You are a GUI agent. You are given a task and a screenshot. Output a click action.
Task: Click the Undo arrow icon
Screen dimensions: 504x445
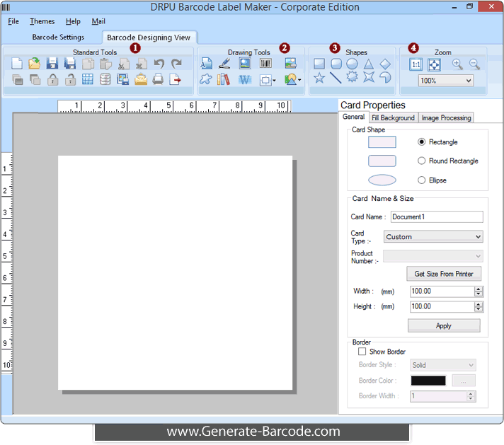(159, 64)
